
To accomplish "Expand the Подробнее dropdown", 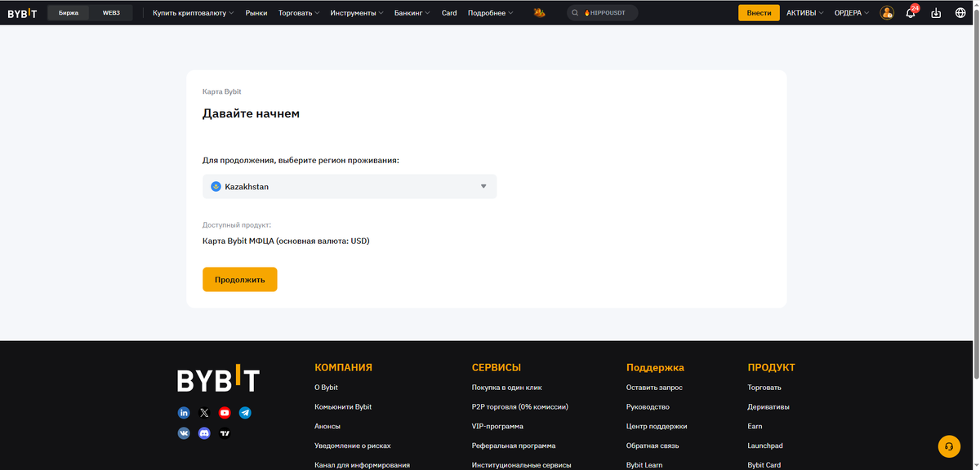I will click(x=491, y=13).
